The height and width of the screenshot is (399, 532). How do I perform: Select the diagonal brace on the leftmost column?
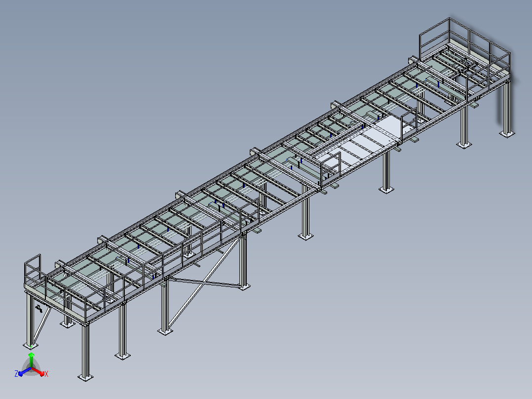tap(42, 325)
